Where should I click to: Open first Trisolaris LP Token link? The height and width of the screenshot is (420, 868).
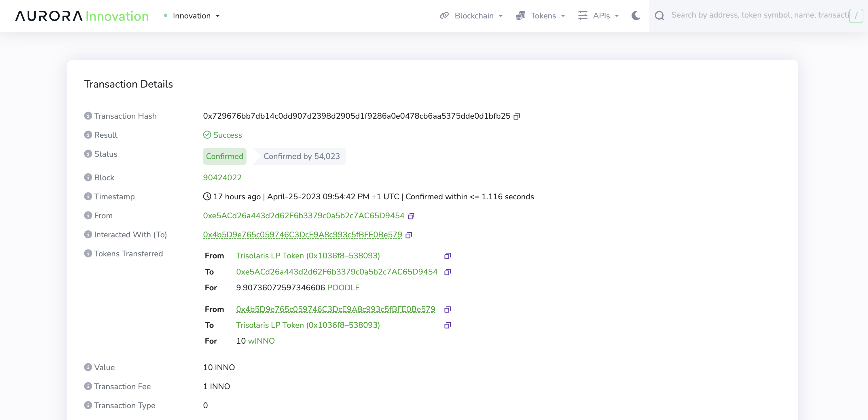coord(308,256)
